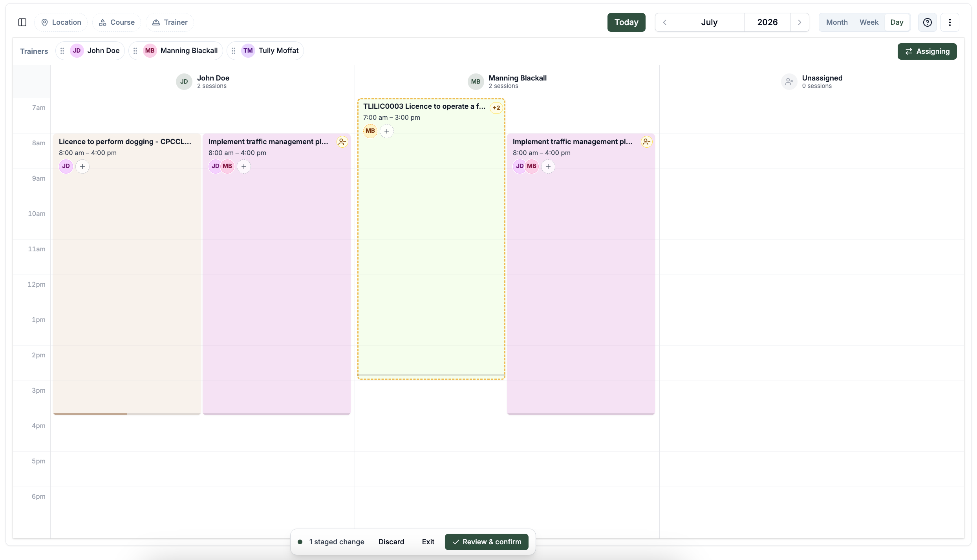The image size is (977, 560).
Task: Exit assigning mode
Action: click(428, 542)
